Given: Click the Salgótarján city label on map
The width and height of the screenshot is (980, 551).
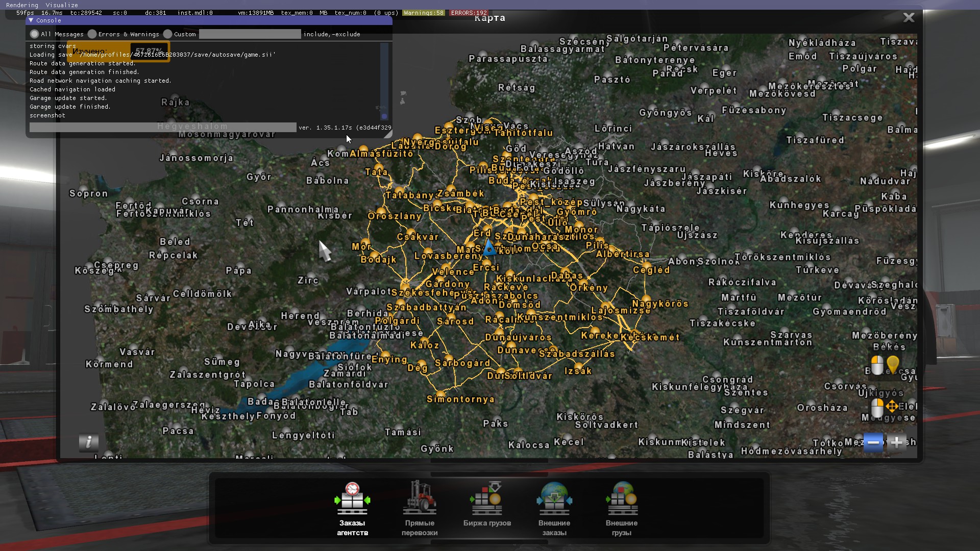Looking at the screenshot, I should (x=637, y=39).
